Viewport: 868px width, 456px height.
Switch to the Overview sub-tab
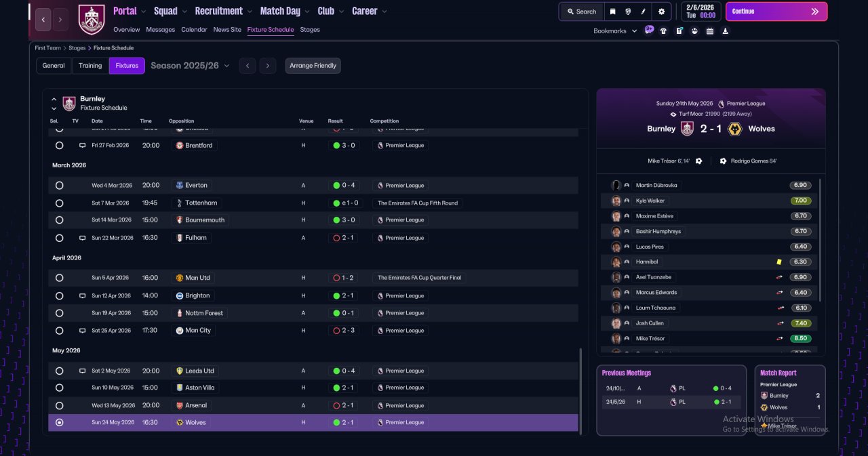click(127, 30)
